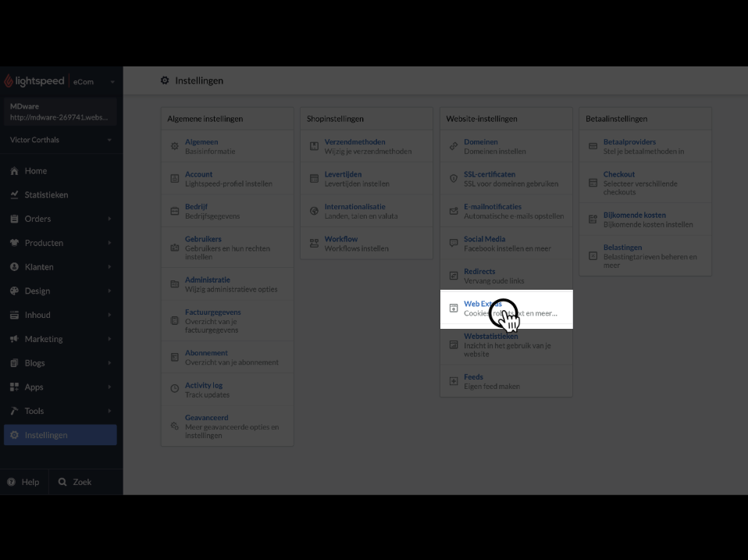Screen dimensions: 748x560
Task: Open the Web Extras settings link
Action: point(483,304)
